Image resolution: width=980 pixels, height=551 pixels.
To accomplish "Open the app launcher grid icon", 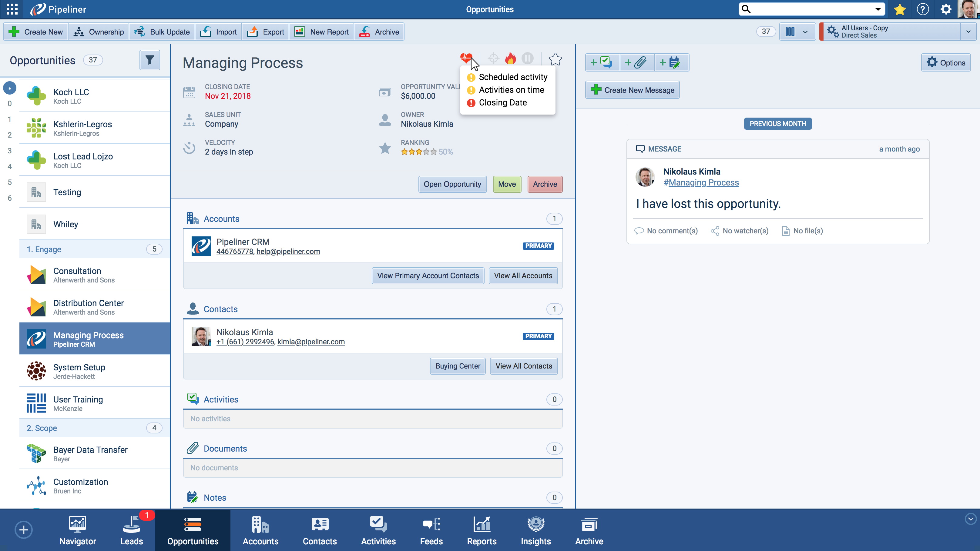I will tap(12, 9).
